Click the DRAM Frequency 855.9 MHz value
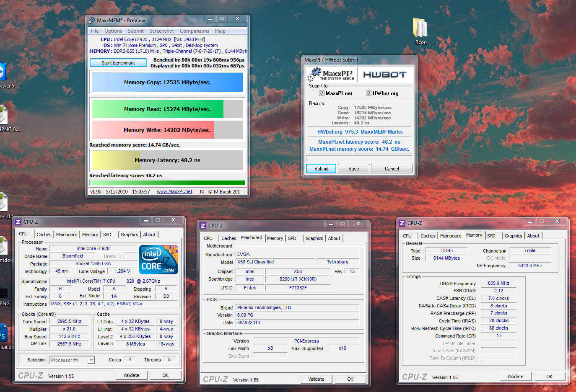 pyautogui.click(x=498, y=283)
